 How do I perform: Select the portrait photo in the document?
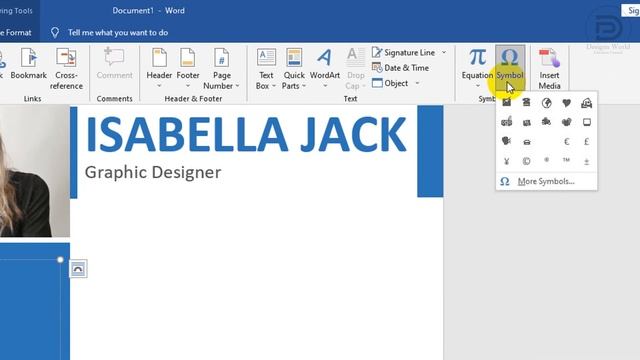(x=34, y=171)
